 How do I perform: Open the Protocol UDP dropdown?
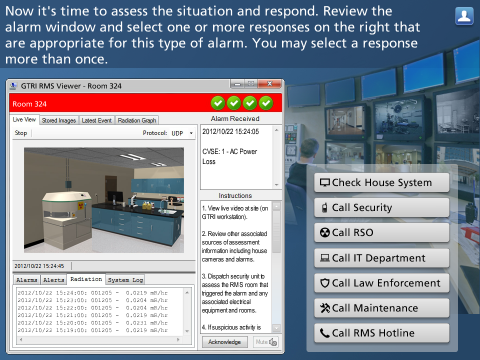point(182,133)
